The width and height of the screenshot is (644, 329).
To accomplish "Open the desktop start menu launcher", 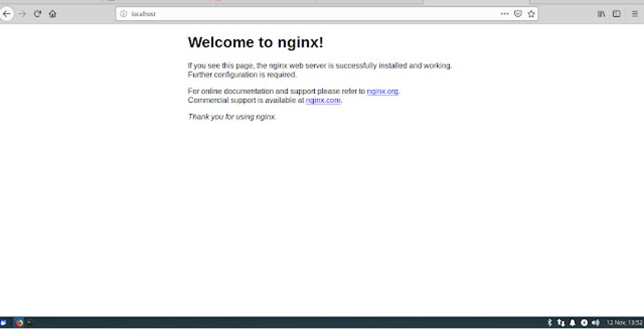I will [4, 322].
